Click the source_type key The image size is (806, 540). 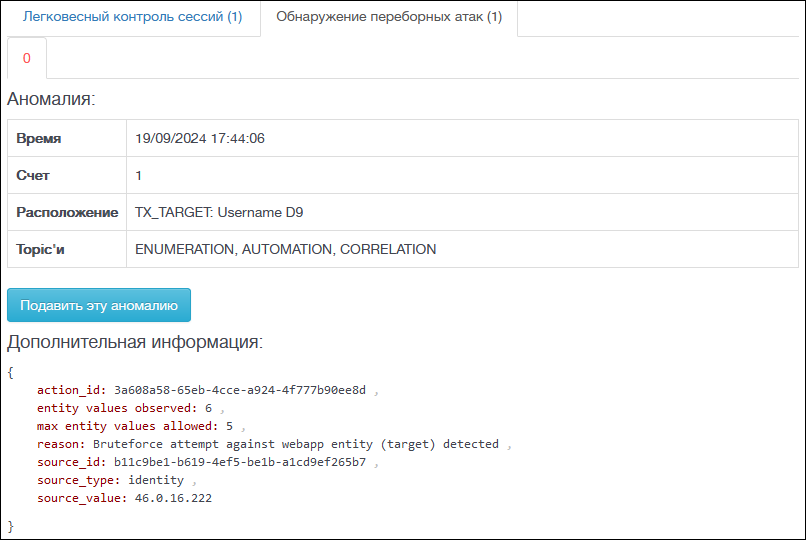click(79, 480)
